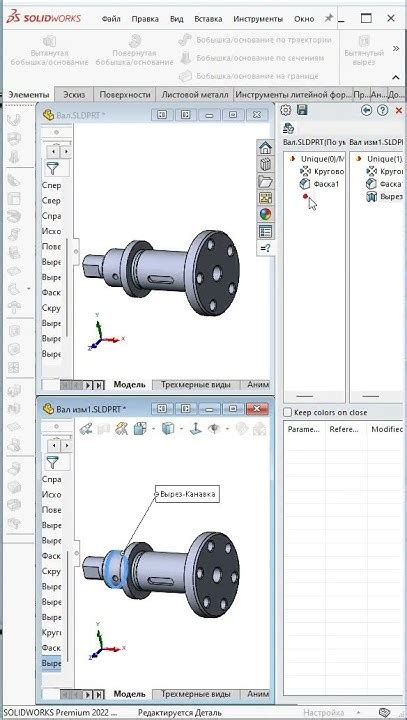Collapse the Unique(0) tree node
The height and width of the screenshot is (720, 407).
click(292, 158)
